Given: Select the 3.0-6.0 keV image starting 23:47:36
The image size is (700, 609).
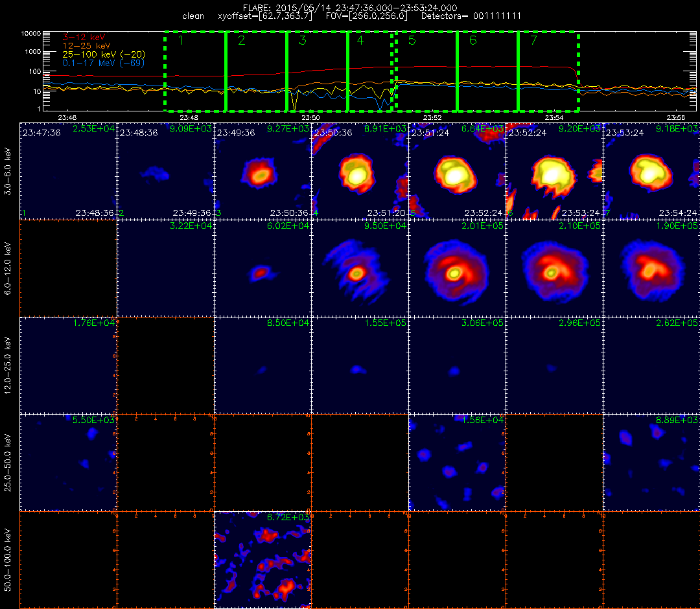Looking at the screenshot, I should tap(68, 171).
